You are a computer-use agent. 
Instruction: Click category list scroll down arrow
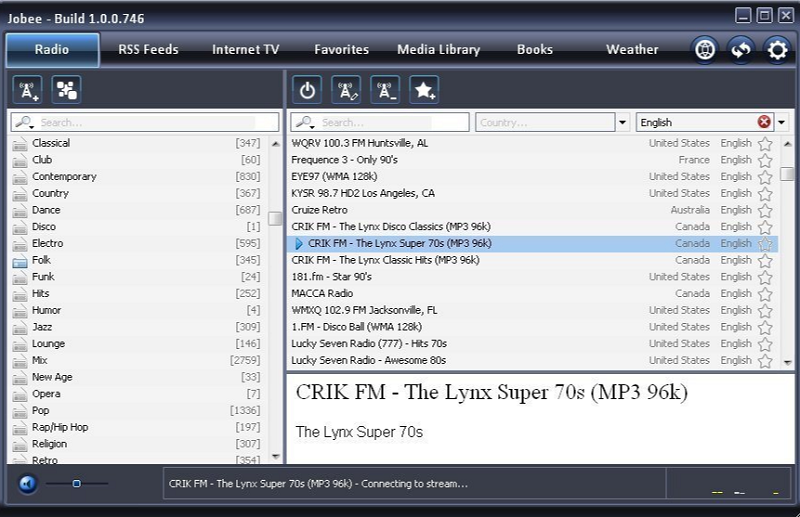coord(276,456)
